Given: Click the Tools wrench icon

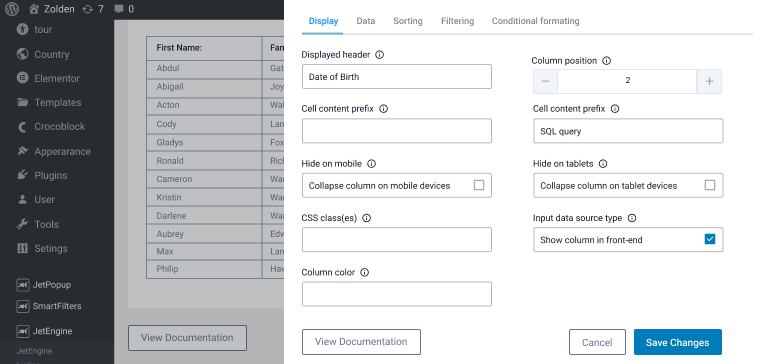Looking at the screenshot, I should click(22, 224).
